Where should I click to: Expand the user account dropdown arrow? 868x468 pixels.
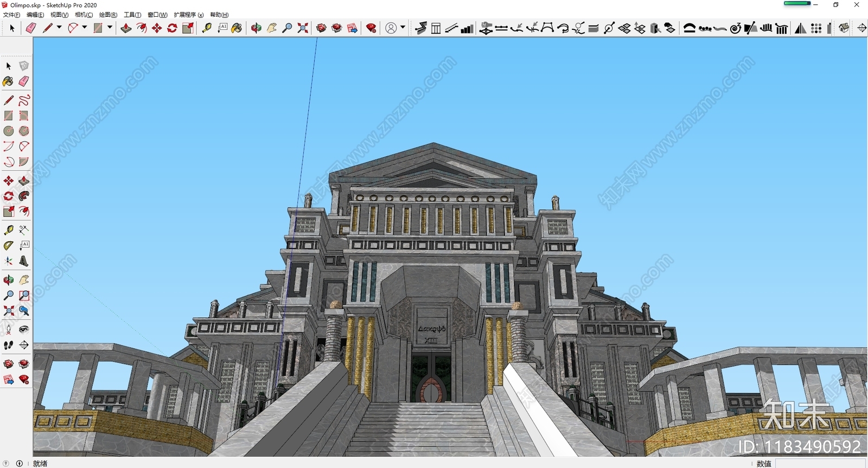pyautogui.click(x=403, y=28)
